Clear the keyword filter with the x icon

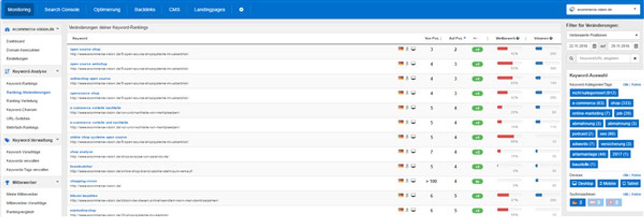point(635,57)
